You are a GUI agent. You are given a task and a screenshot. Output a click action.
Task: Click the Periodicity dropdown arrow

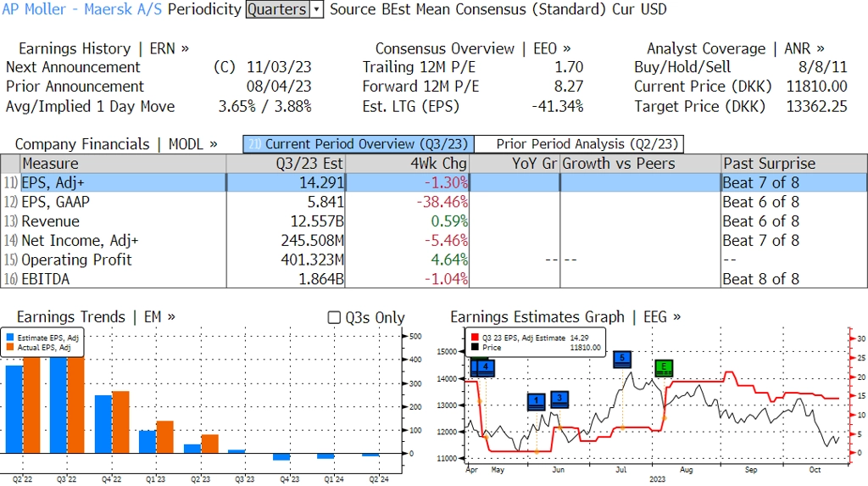pyautogui.click(x=317, y=9)
